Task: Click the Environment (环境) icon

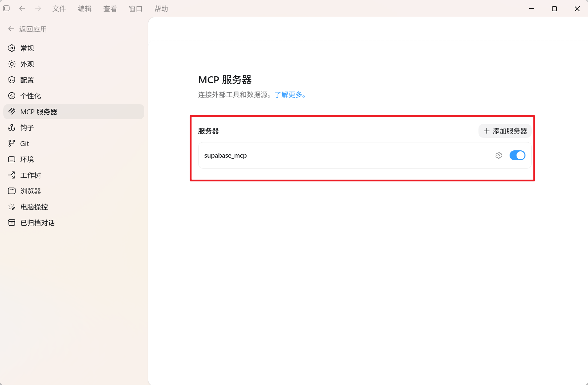Action: 12,159
